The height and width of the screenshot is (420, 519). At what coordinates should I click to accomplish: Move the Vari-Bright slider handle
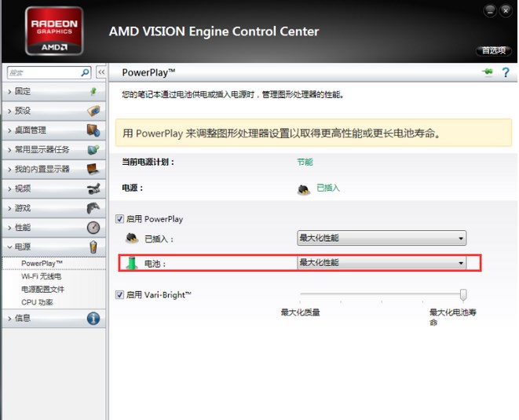[463, 294]
